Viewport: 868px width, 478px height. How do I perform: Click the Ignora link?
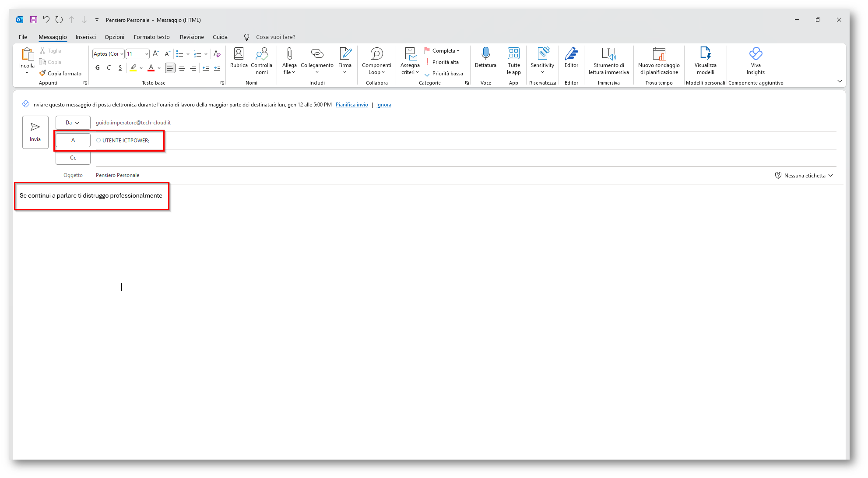[383, 105]
